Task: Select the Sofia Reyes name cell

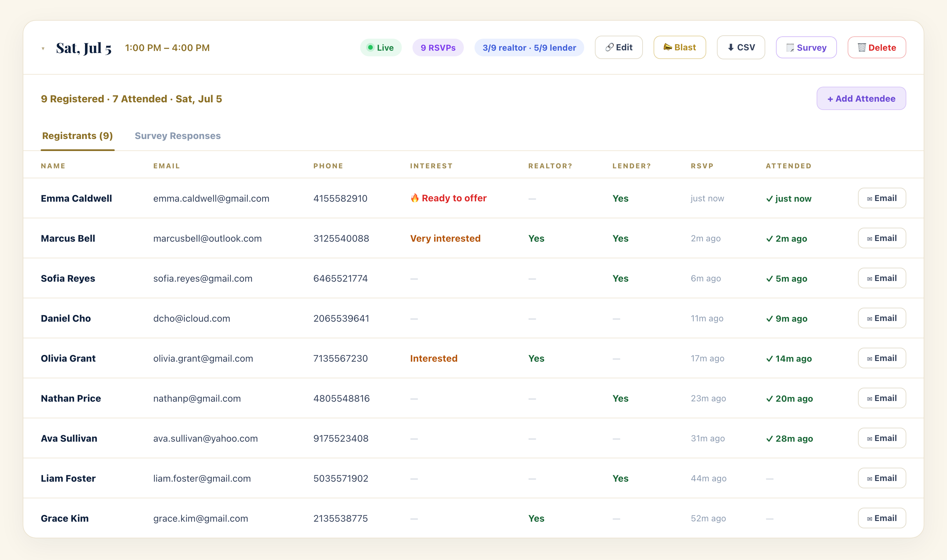Action: click(68, 278)
